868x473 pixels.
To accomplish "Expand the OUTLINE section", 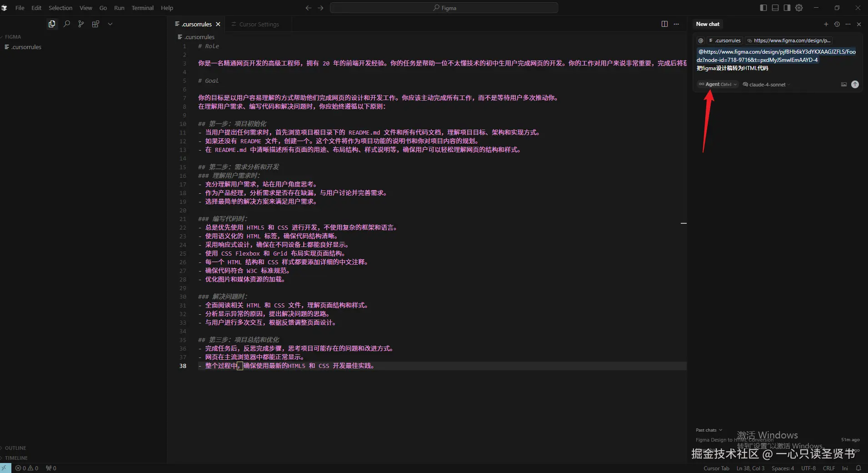I will pyautogui.click(x=15, y=448).
